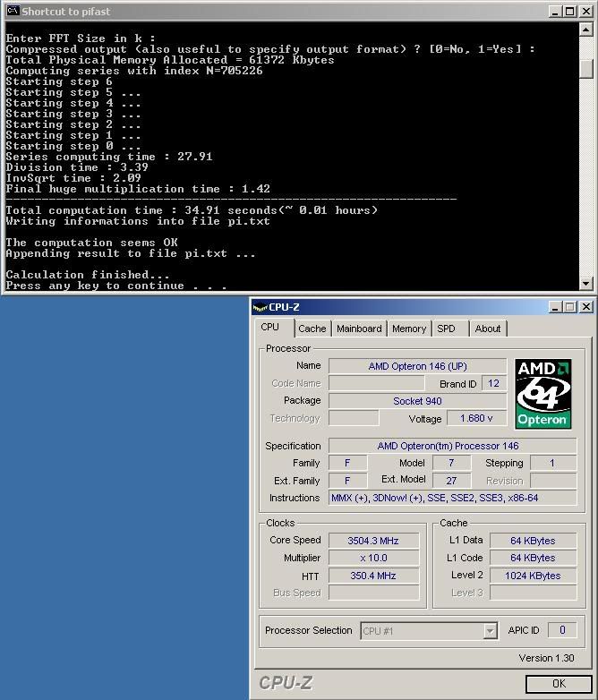This screenshot has width=598, height=700.
Task: Click the Ext. Model value 27
Action: click(451, 481)
